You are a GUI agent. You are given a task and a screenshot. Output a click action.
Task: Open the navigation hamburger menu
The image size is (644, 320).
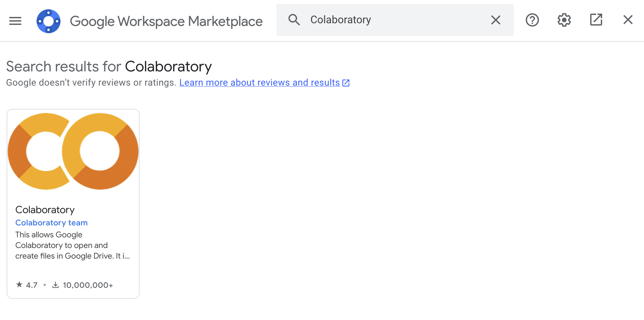pyautogui.click(x=15, y=21)
